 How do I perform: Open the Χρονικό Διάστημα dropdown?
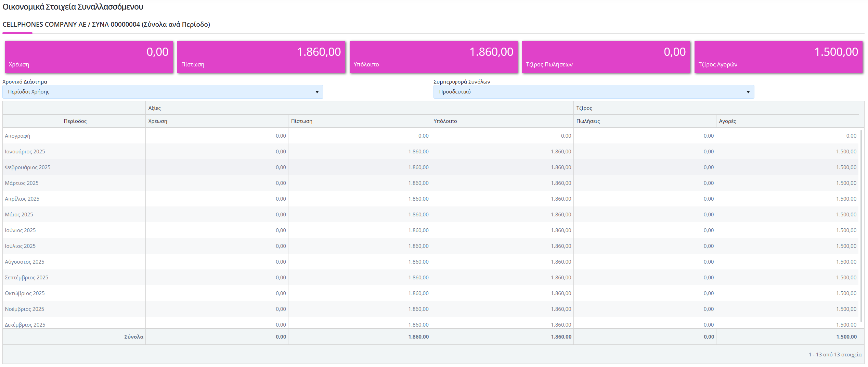pyautogui.click(x=163, y=92)
